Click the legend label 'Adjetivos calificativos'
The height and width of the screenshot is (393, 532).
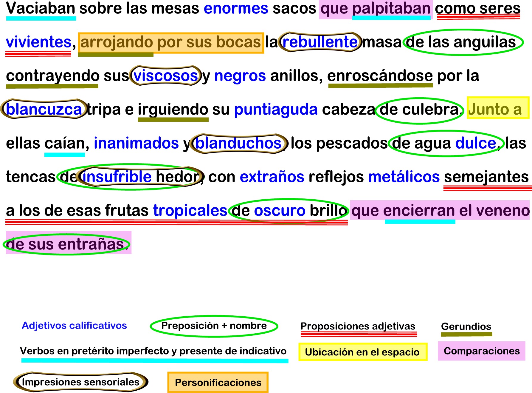pyautogui.click(x=74, y=325)
